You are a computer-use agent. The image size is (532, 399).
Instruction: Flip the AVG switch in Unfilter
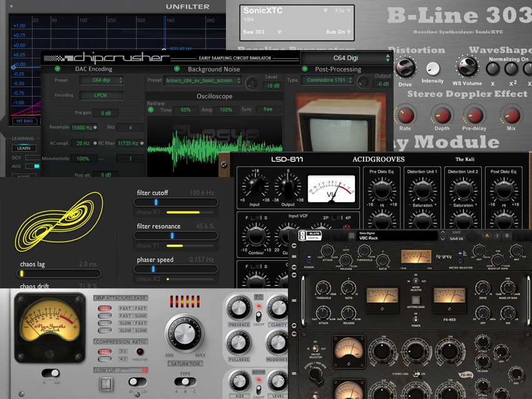33,166
